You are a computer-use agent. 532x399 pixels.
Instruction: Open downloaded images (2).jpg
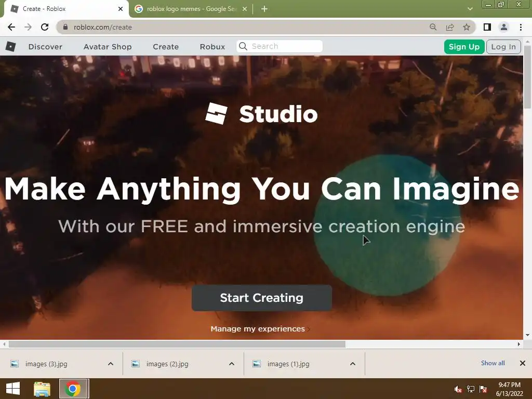click(167, 364)
